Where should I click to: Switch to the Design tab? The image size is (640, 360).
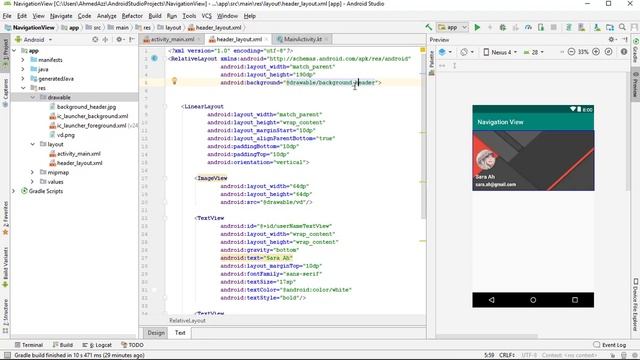[156, 333]
